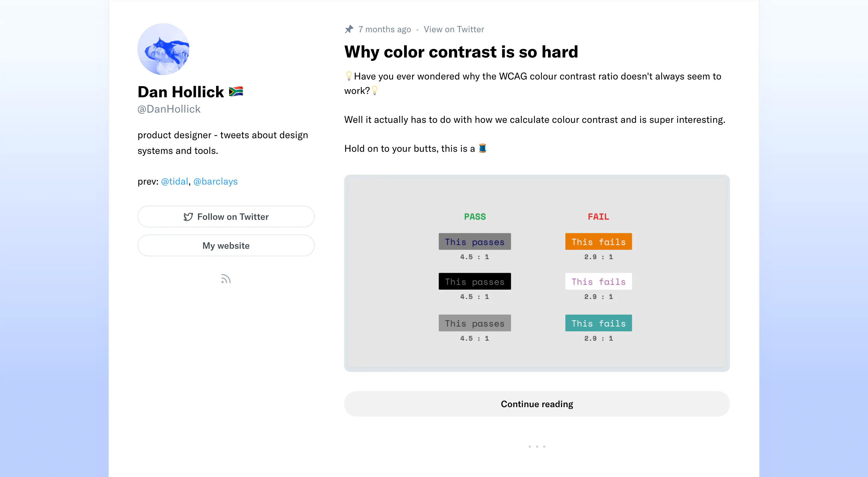
Task: Click the thread spool emoji
Action: click(x=483, y=148)
